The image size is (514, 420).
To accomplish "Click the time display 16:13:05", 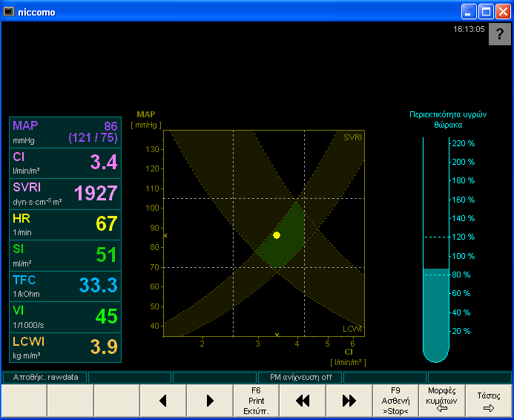I will 469,29.
